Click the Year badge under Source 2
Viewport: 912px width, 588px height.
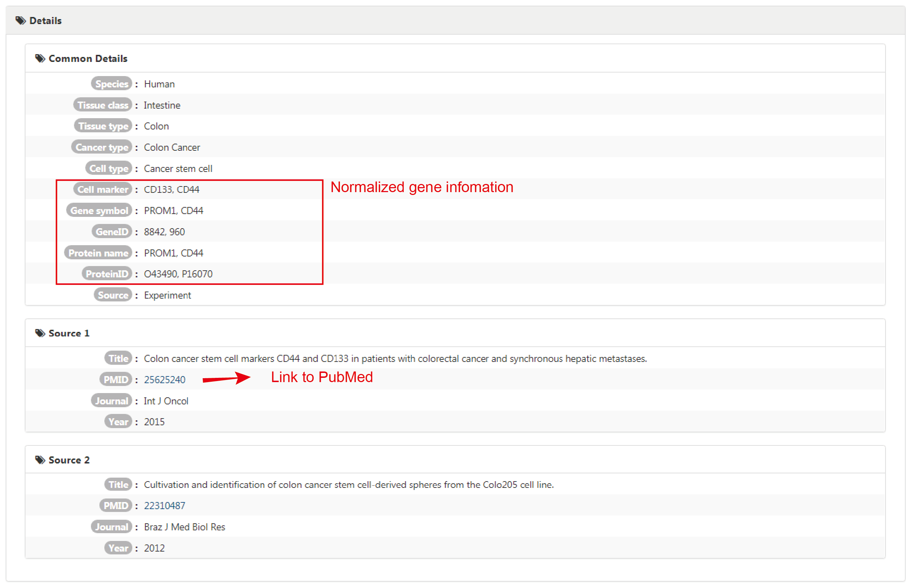click(x=118, y=548)
